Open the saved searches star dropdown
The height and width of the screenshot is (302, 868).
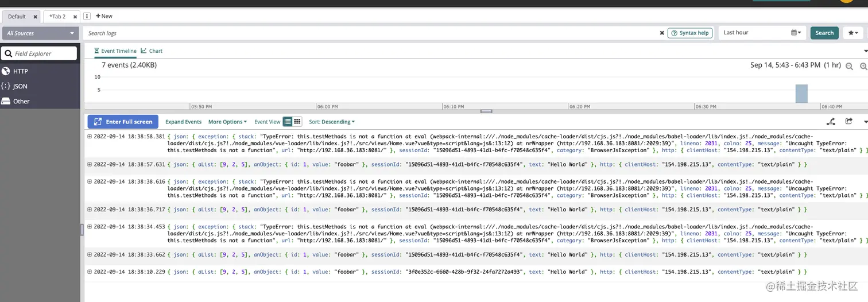coord(853,33)
